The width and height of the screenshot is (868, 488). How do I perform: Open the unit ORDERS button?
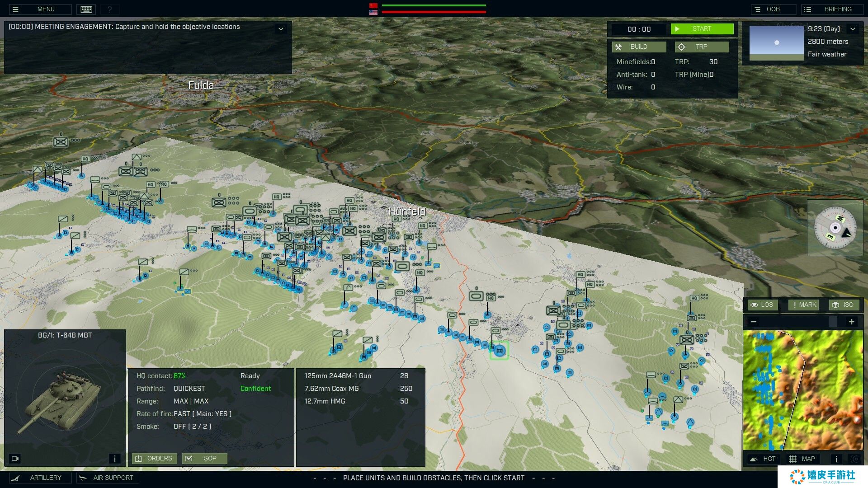[154, 458]
